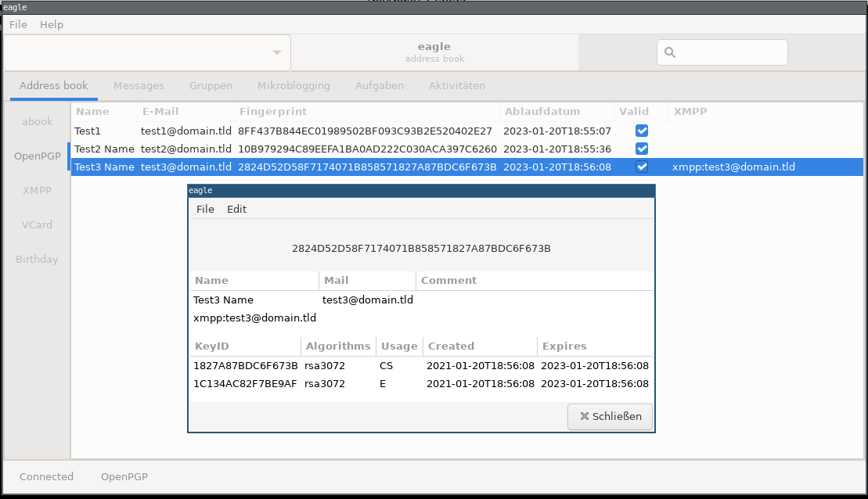Open the Edit menu in key dialog
This screenshot has width=868, height=499.
click(x=236, y=209)
